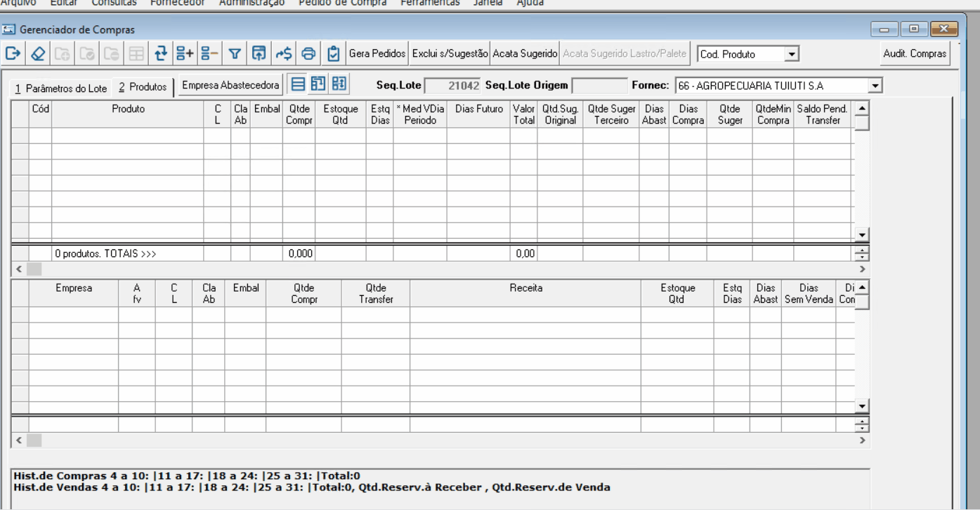Click the Hist.de Compras summary line
980x510 pixels.
click(187, 476)
